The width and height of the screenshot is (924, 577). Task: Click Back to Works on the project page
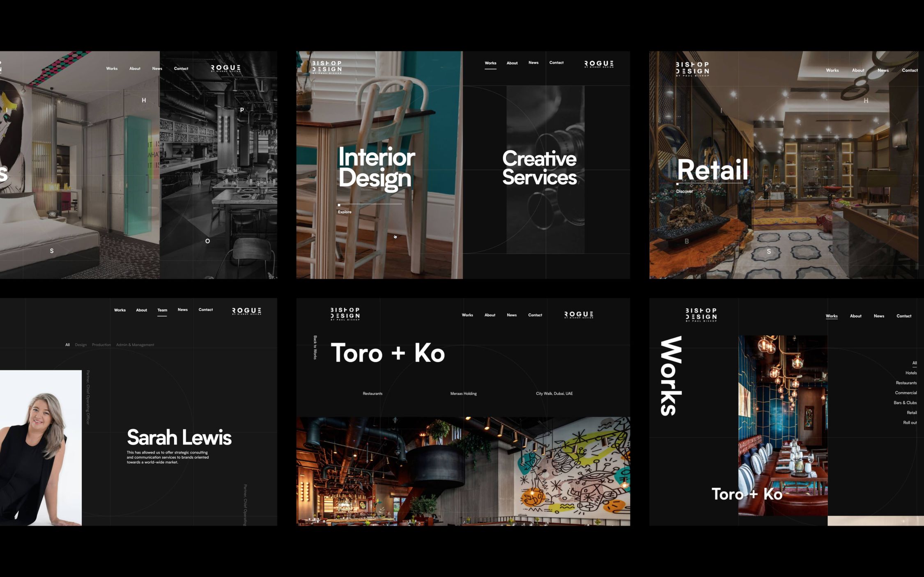(x=315, y=347)
